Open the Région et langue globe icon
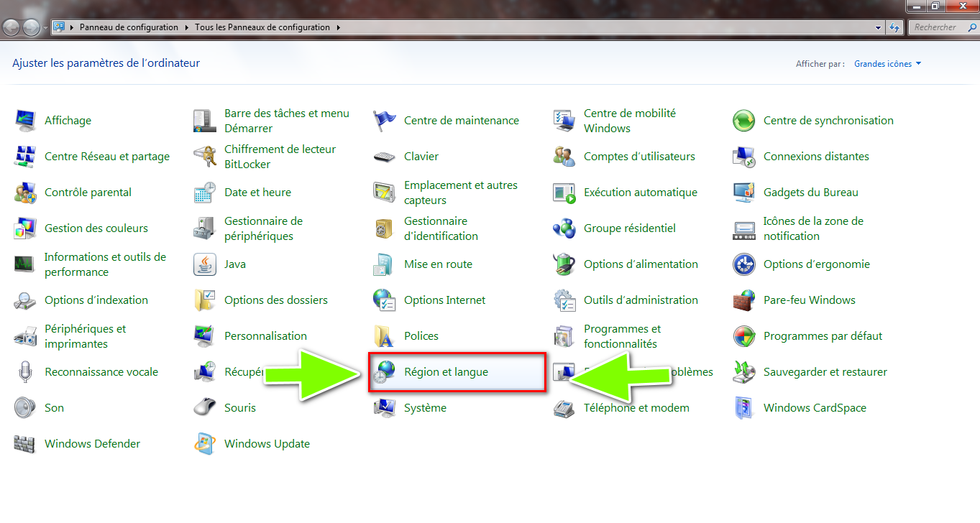Screen dimensions: 980x523 pos(385,372)
